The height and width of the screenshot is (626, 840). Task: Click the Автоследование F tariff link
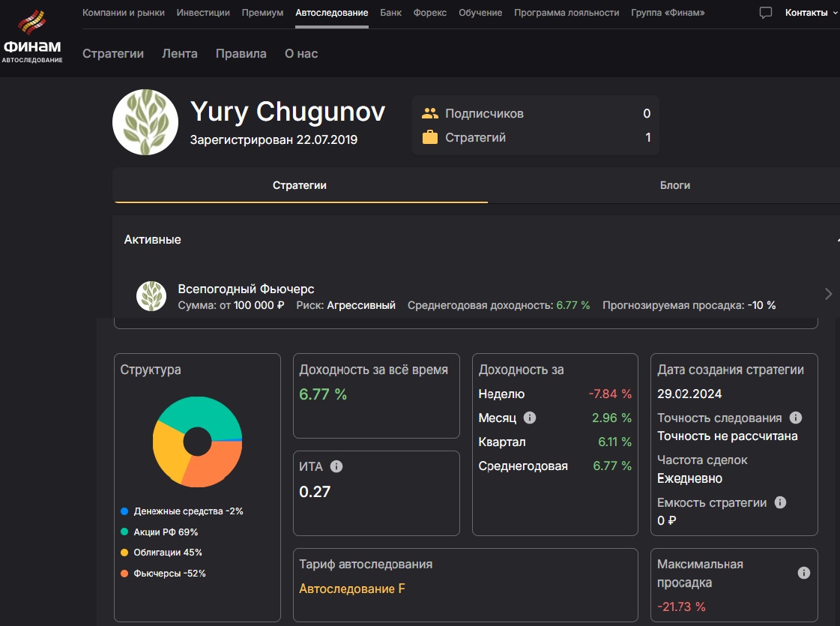(352, 589)
